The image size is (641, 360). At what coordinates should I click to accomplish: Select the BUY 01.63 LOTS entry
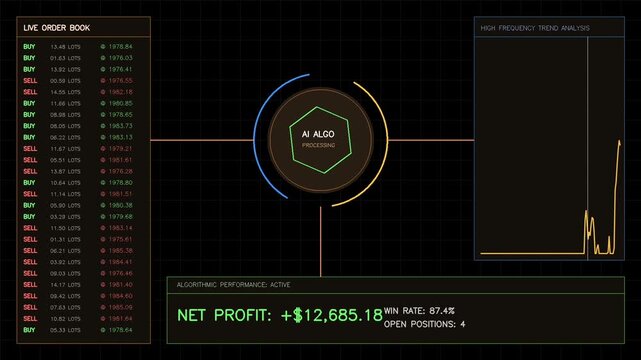78,58
